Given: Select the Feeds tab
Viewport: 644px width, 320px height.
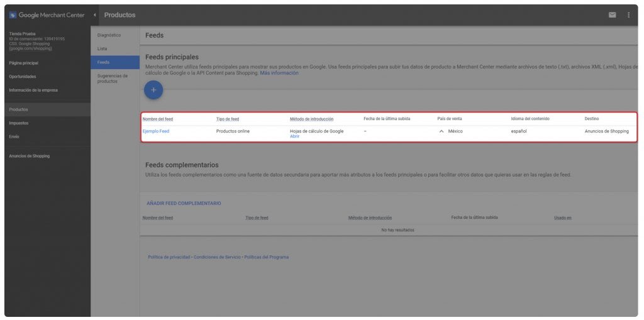Looking at the screenshot, I should (x=115, y=62).
